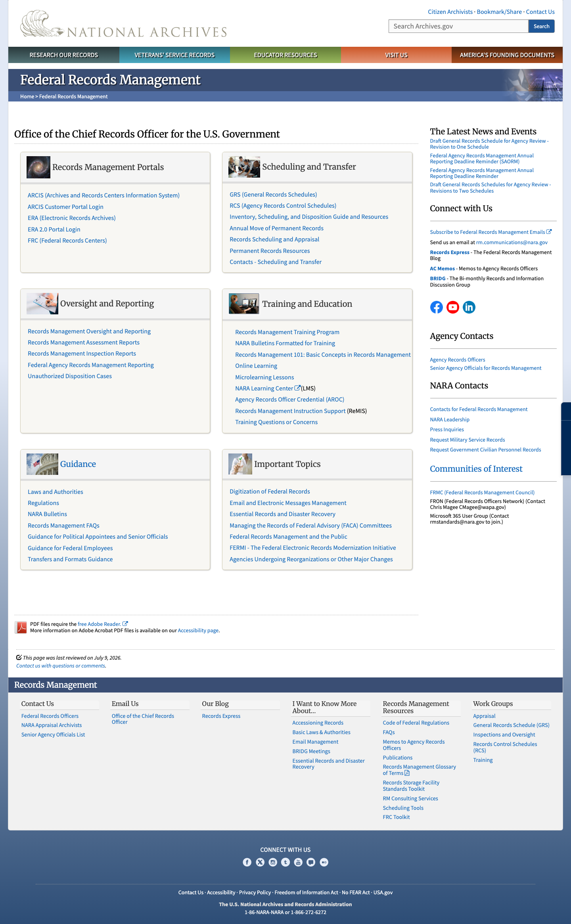Click the footer Facebook icon
Screen dimensions: 571x924
(247, 862)
